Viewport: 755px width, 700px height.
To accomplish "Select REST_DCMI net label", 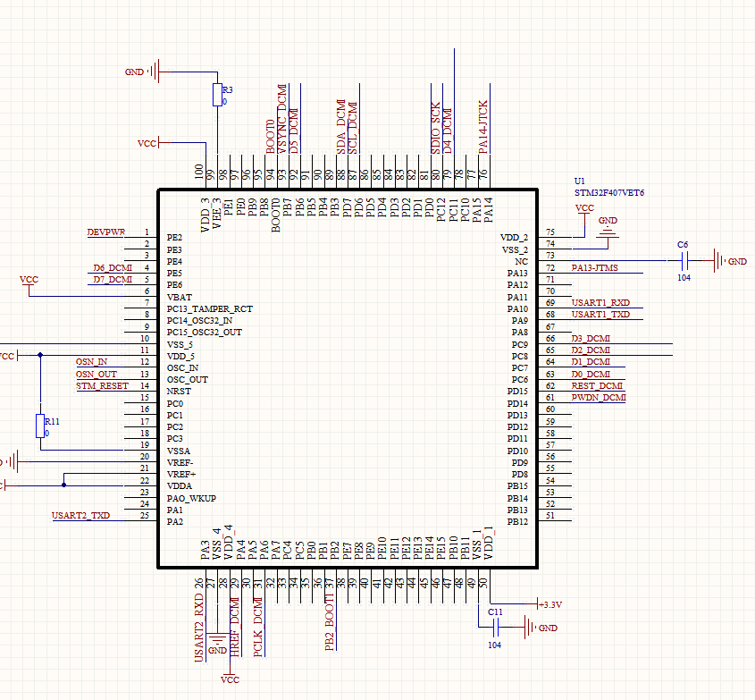I will [597, 386].
